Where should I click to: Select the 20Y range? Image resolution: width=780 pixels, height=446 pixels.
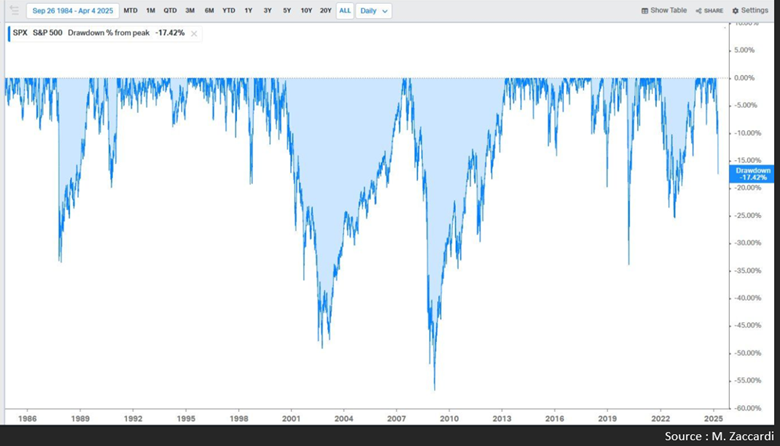pos(326,11)
